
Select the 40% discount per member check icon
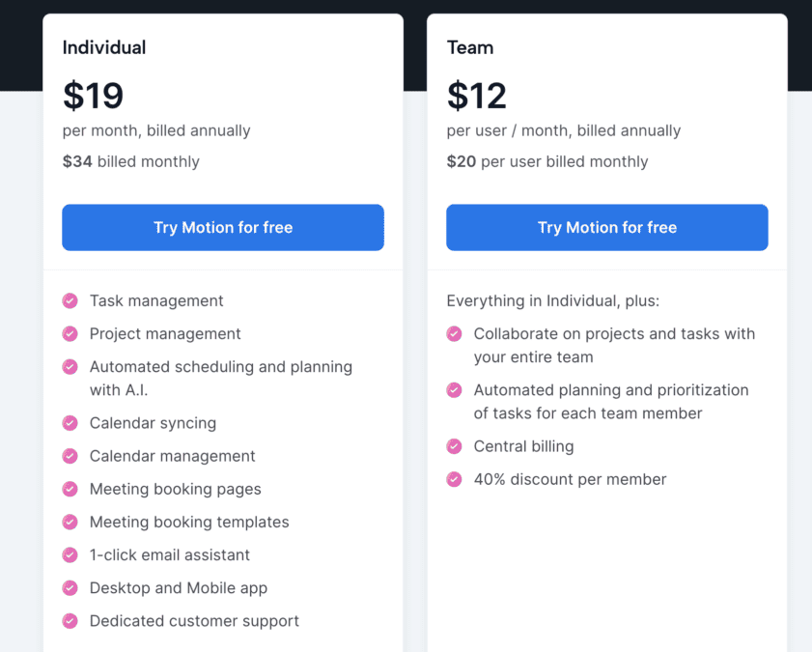(x=454, y=479)
